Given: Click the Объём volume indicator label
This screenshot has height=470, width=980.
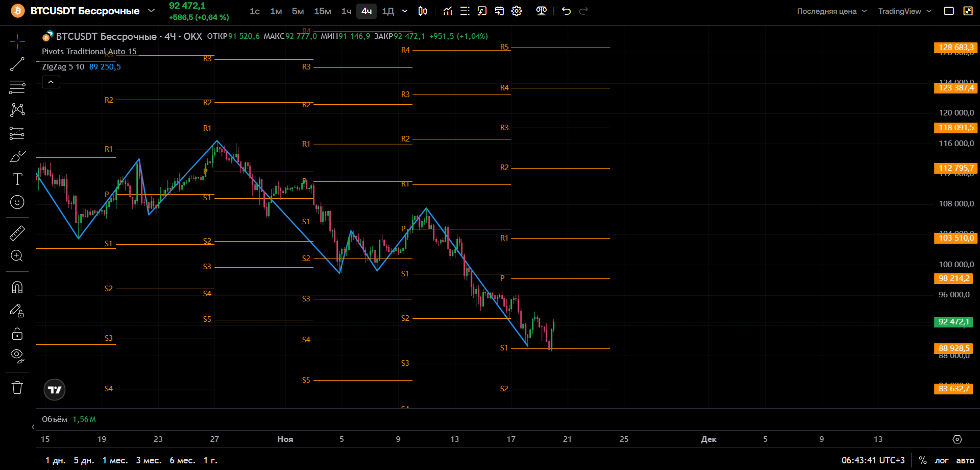Looking at the screenshot, I should pyautogui.click(x=55, y=419).
